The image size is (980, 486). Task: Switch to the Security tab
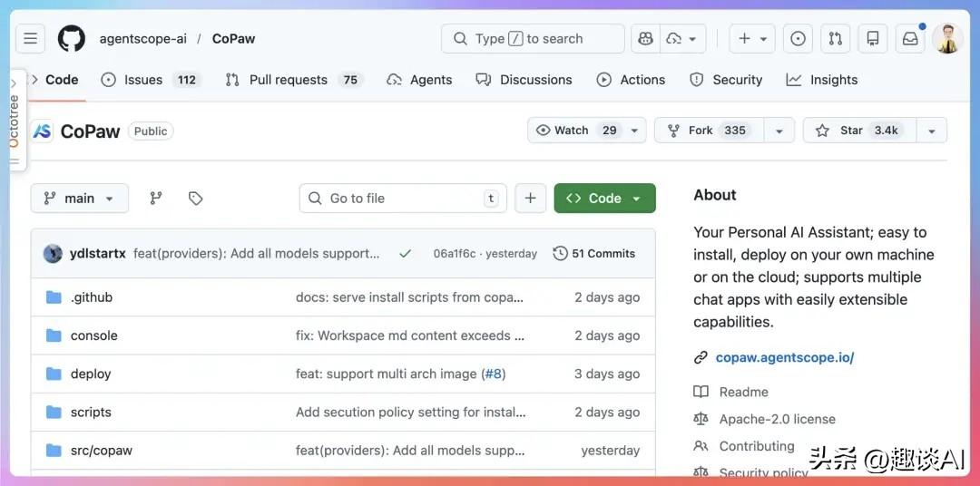(726, 80)
